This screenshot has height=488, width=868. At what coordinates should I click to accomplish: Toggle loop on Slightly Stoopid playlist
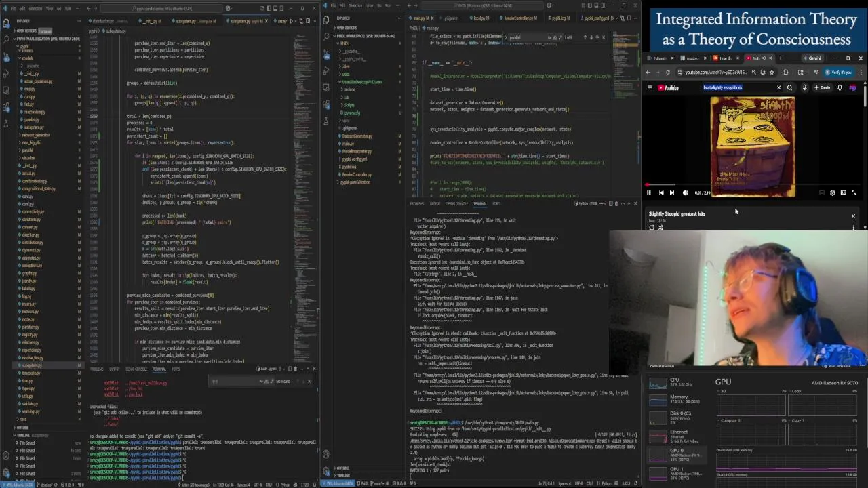point(652,228)
